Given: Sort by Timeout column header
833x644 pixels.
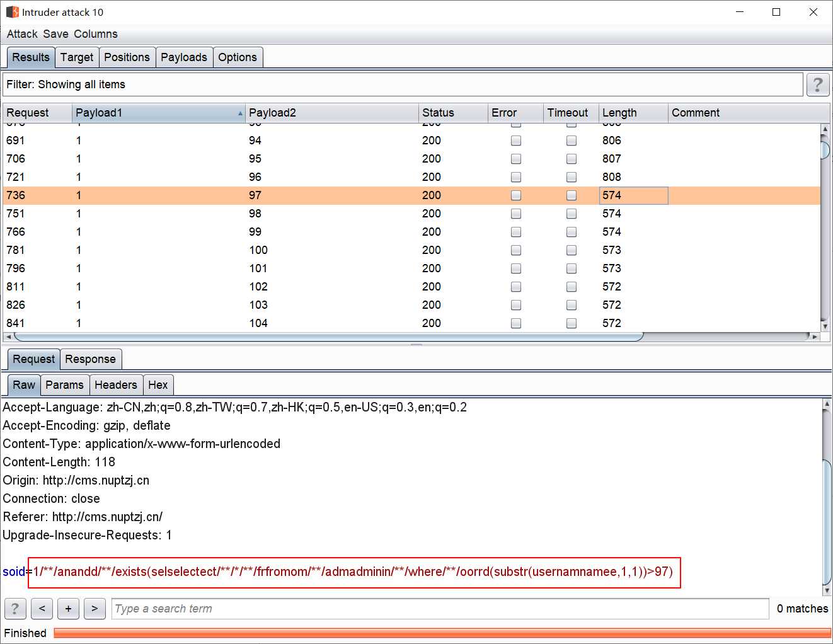Looking at the screenshot, I should click(x=571, y=113).
